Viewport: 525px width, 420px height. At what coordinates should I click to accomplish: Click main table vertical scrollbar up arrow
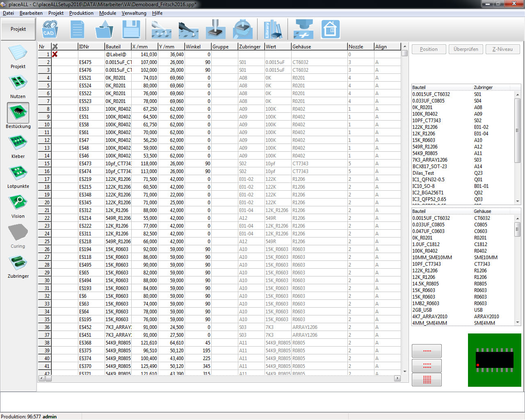point(405,46)
